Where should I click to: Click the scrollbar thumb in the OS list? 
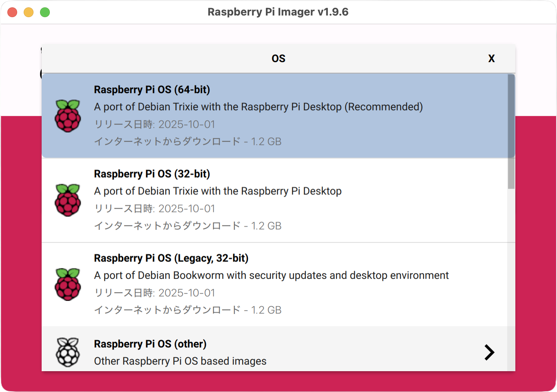(511, 131)
